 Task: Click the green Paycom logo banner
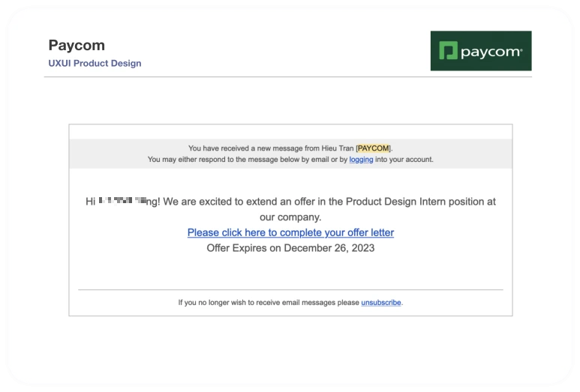pyautogui.click(x=481, y=51)
